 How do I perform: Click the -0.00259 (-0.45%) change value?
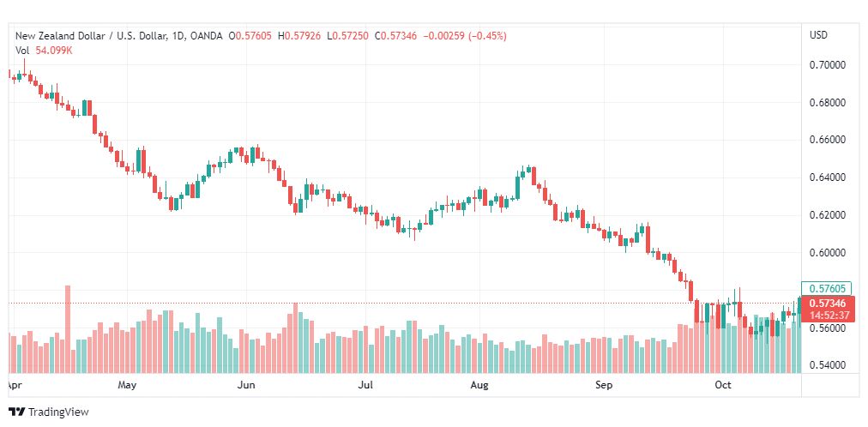point(465,36)
